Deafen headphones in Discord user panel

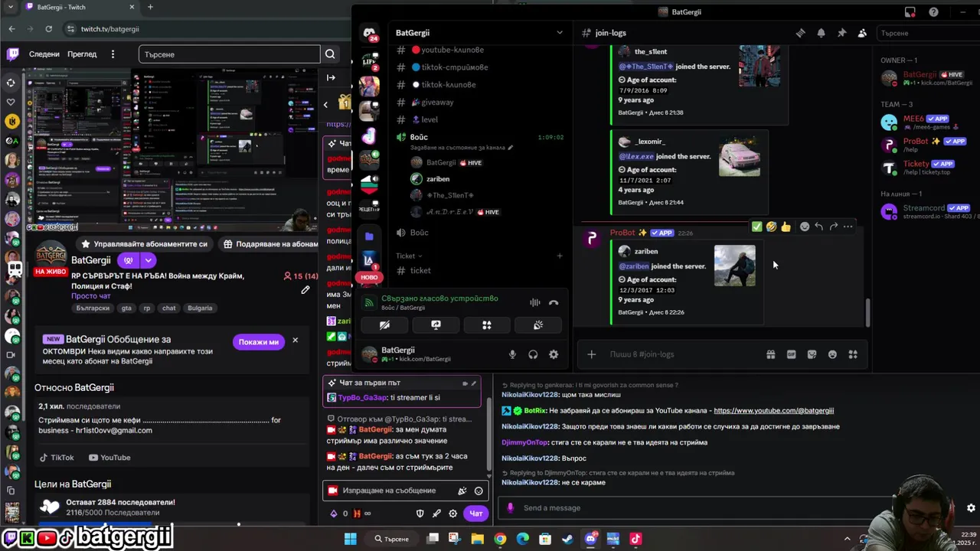(x=533, y=354)
